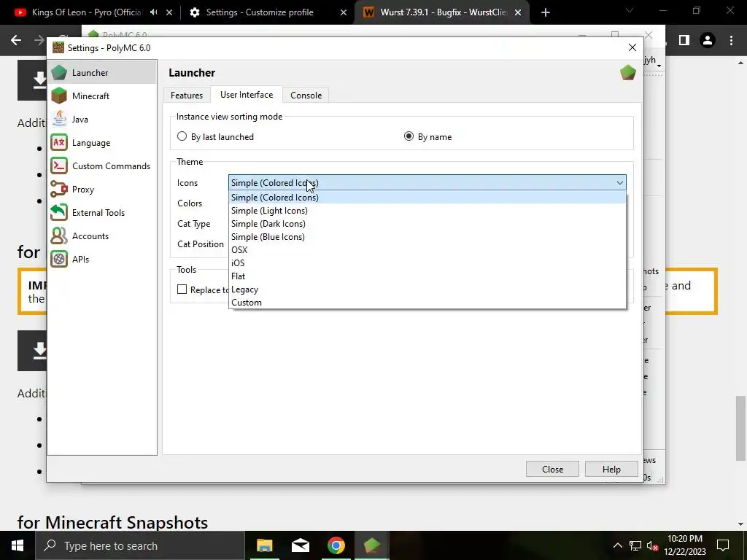Click the Windows Start button
Viewport: 747px width, 560px height.
tap(18, 545)
